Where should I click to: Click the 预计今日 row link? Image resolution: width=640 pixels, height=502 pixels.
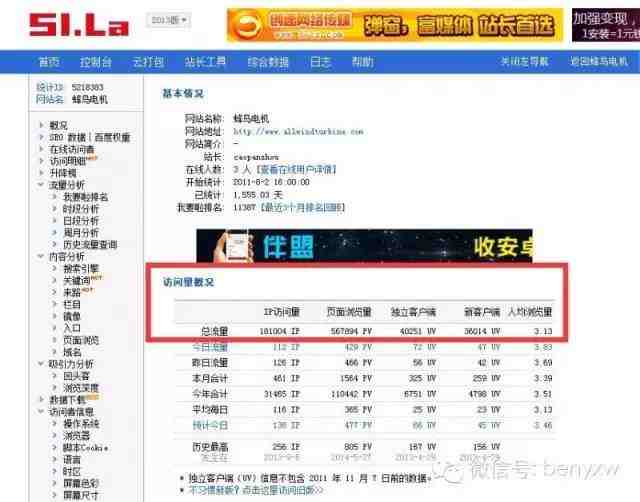tap(210, 425)
